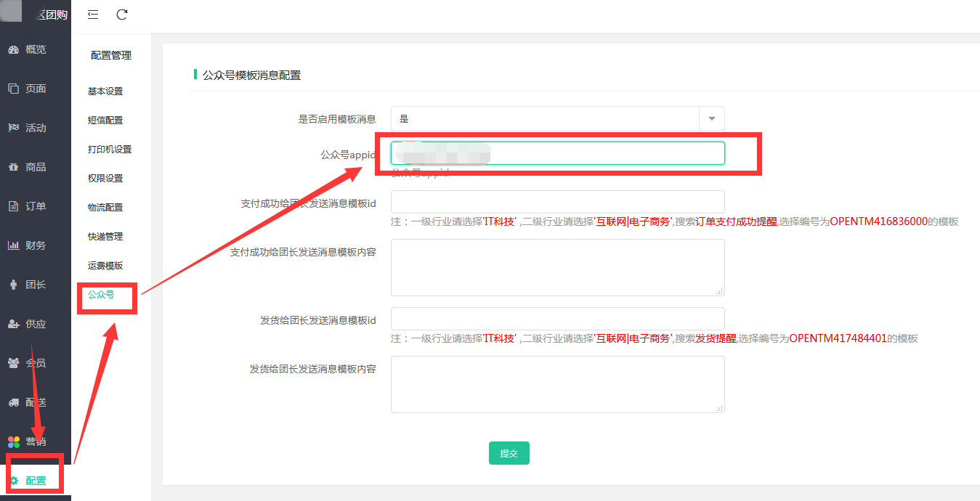
Task: Select 基本设置 submenu item
Action: pyautogui.click(x=105, y=91)
